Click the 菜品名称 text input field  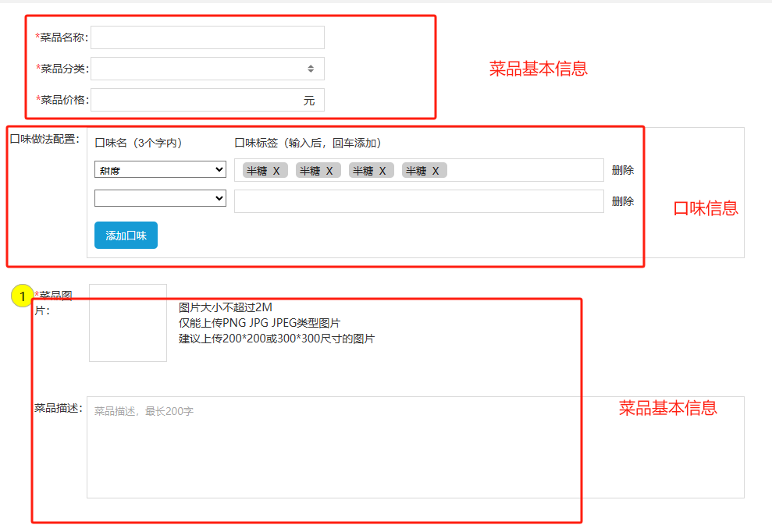coord(207,37)
